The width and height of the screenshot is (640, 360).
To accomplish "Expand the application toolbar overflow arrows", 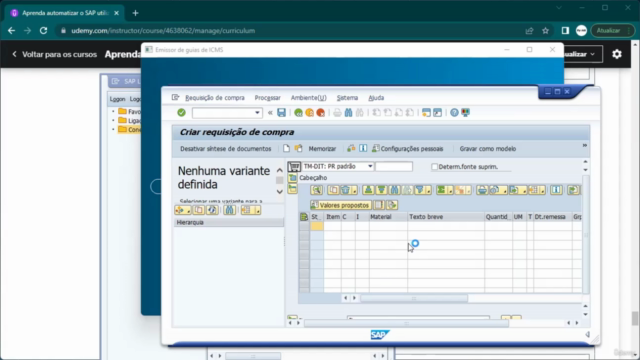I will click(x=584, y=145).
